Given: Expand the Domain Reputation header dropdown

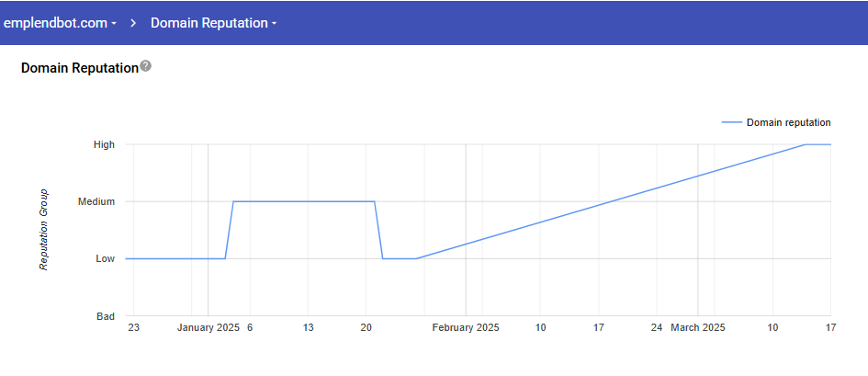Looking at the screenshot, I should click(214, 22).
